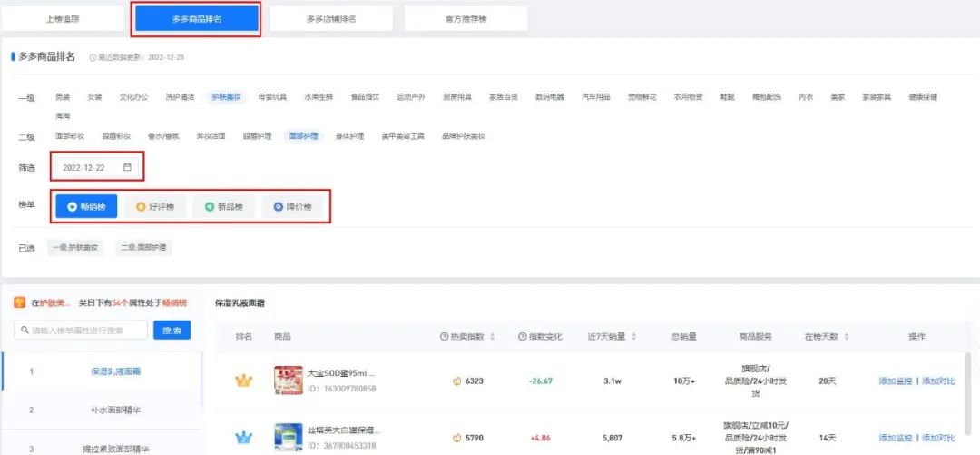Click blue crown icon for 丝塔芙 row
Image resolution: width=980 pixels, height=455 pixels.
coord(243,438)
